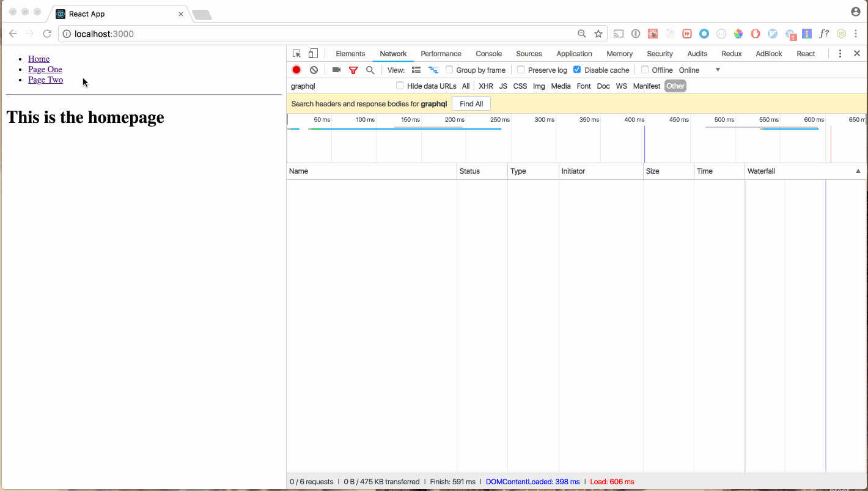
Task: Open the Page Two link
Action: tap(45, 79)
